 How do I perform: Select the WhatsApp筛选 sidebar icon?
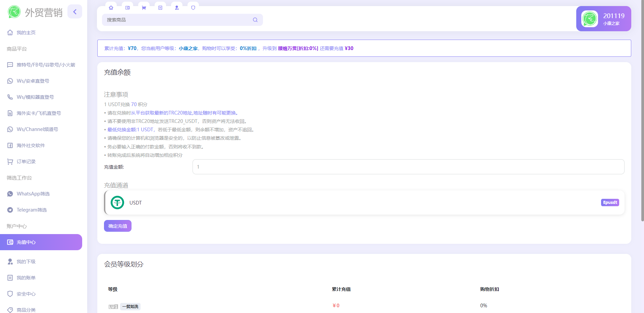click(10, 193)
